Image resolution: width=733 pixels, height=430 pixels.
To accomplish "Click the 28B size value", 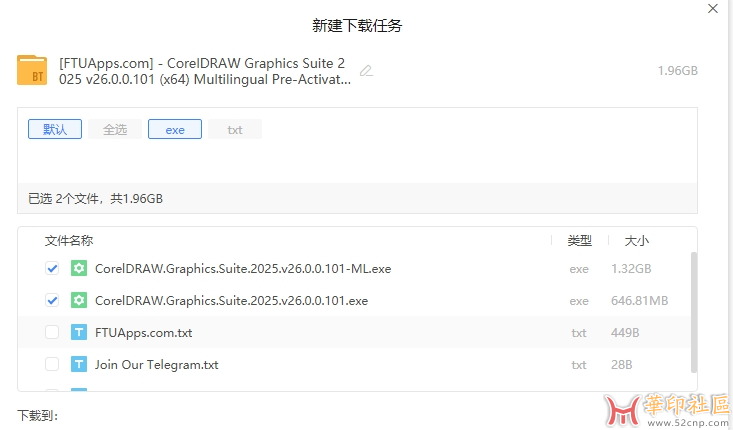I will [622, 365].
